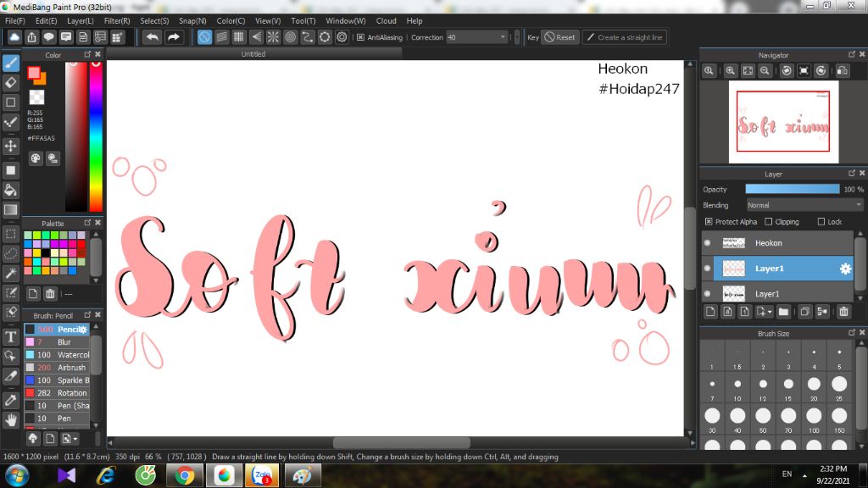
Task: Enable radial snap
Action: pyautogui.click(x=273, y=37)
